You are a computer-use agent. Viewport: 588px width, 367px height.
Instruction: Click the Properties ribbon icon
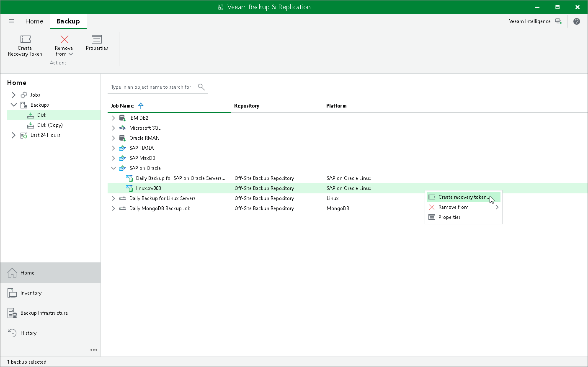pyautogui.click(x=97, y=39)
